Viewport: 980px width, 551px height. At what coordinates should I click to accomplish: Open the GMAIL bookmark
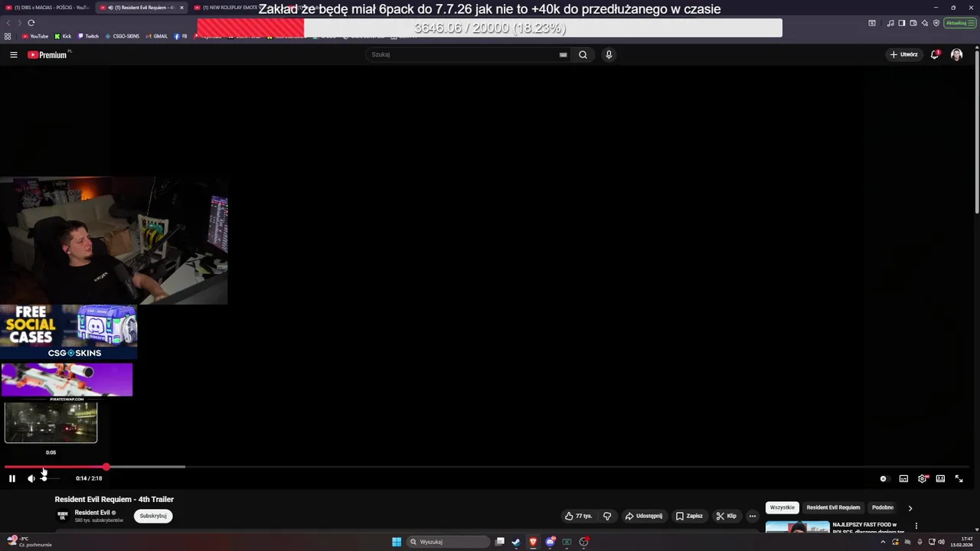click(157, 36)
